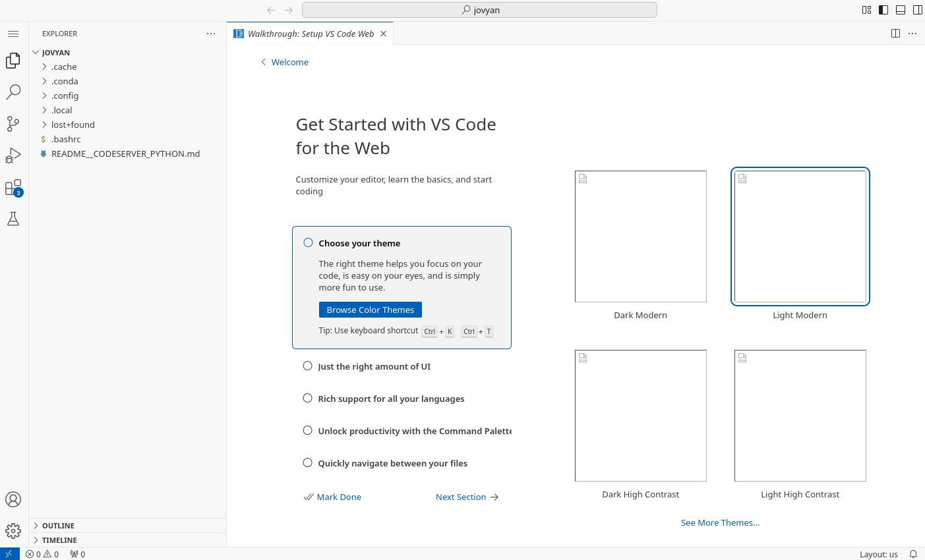The height and width of the screenshot is (560, 925).
Task: Open errors and warnings status item
Action: pos(42,554)
